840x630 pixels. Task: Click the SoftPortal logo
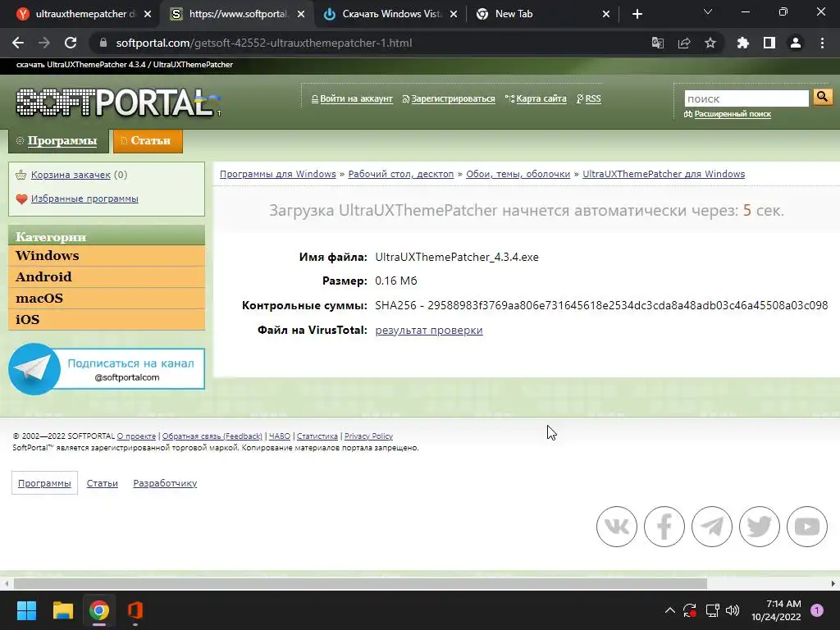[118, 103]
